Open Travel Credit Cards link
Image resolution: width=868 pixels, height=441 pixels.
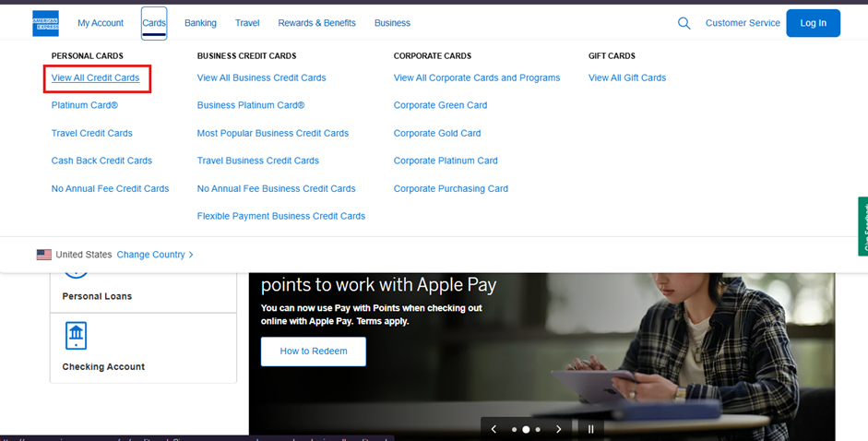point(92,133)
